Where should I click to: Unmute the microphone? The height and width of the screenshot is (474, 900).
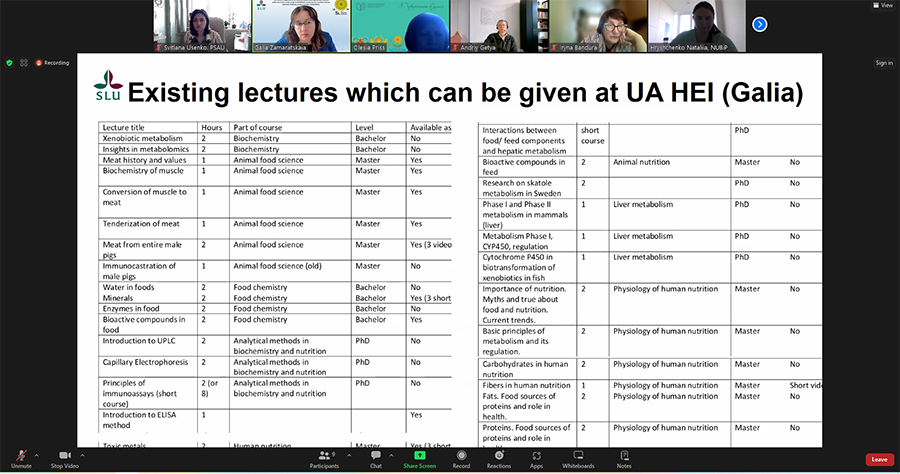point(21,459)
